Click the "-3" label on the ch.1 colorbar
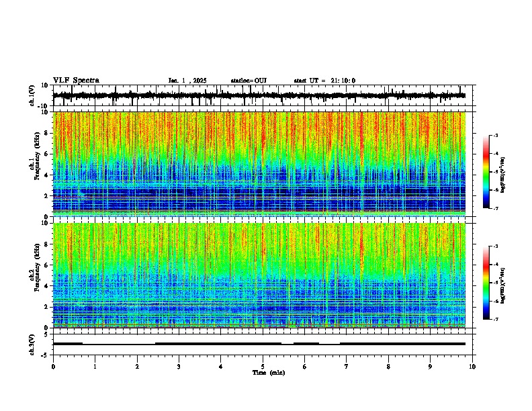Image resolution: width=532 pixels, height=411 pixels. tap(495, 135)
